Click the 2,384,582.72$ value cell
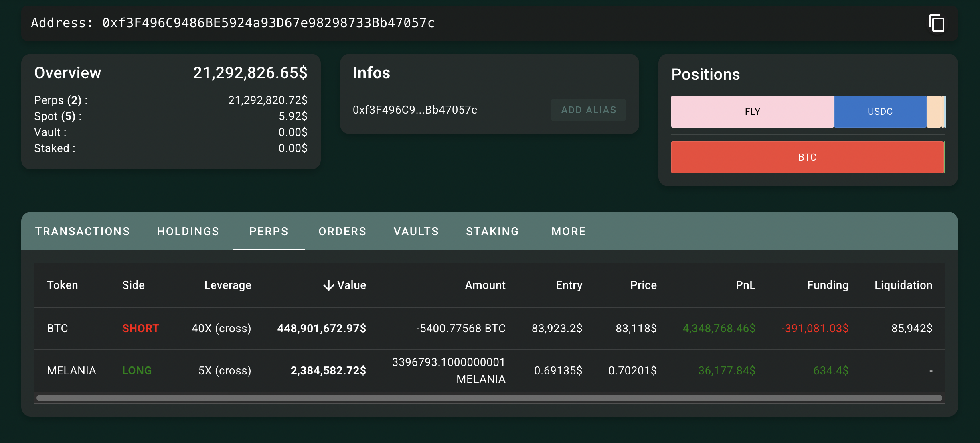The image size is (980, 443). pyautogui.click(x=328, y=371)
